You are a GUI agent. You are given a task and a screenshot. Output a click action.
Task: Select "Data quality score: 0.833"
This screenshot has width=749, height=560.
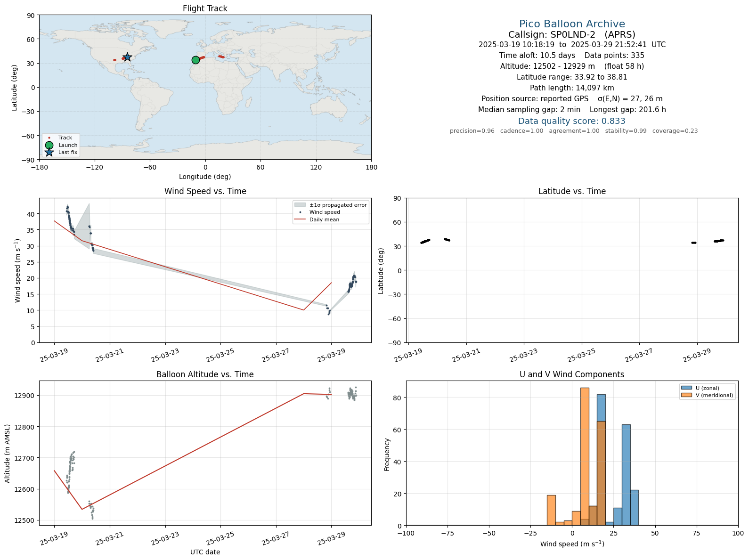(x=572, y=121)
